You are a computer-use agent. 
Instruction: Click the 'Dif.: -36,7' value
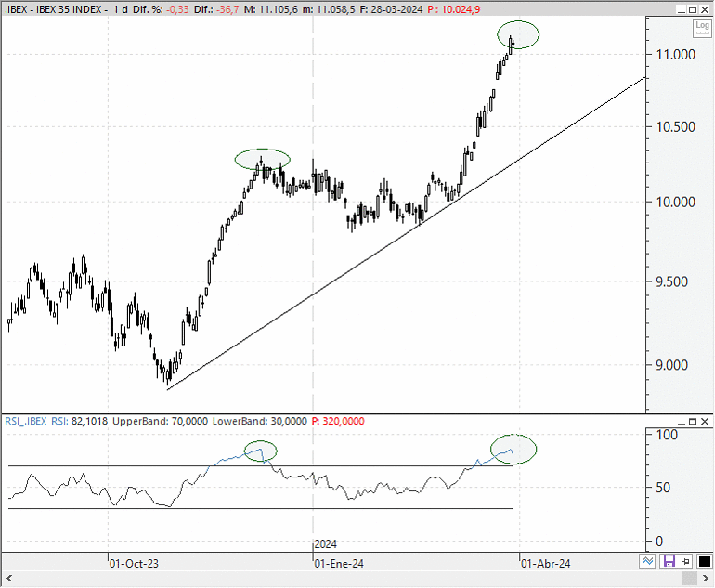pos(216,9)
